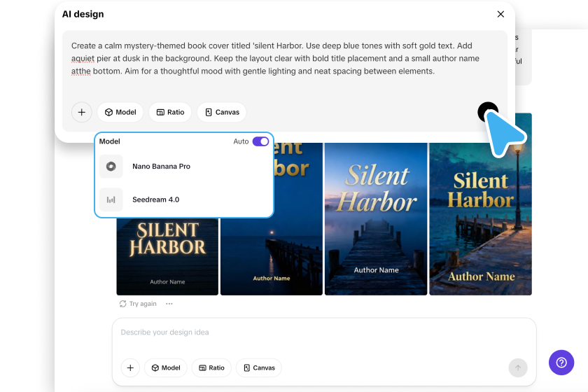This screenshot has height=392, width=588.
Task: Click the Model heading in the popup
Action: click(x=109, y=141)
